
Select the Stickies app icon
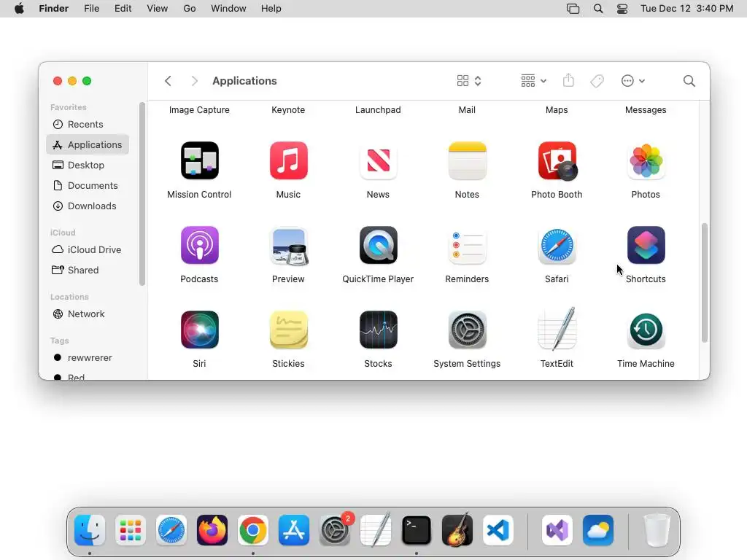pyautogui.click(x=289, y=330)
